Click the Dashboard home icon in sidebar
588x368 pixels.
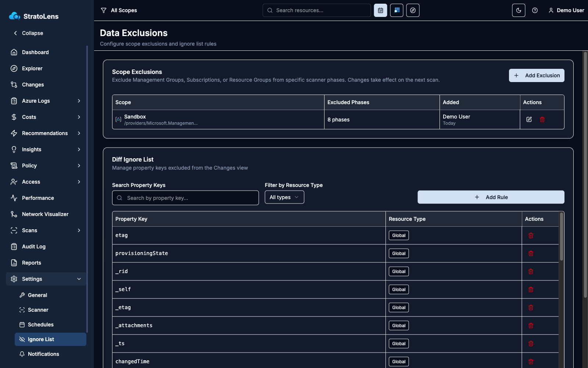coord(14,52)
